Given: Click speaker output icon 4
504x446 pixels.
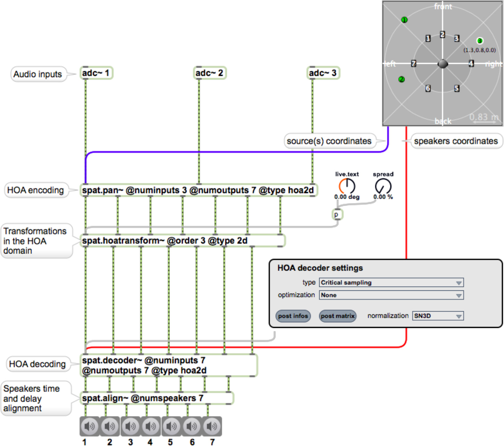Looking at the screenshot, I should 150,426.
